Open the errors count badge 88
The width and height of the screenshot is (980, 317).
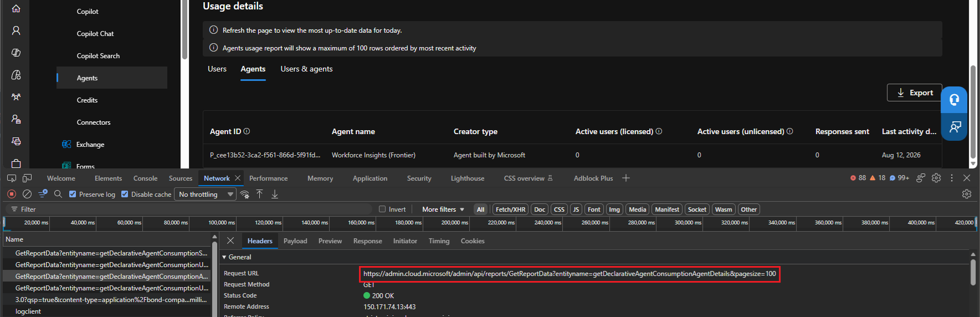pyautogui.click(x=858, y=178)
